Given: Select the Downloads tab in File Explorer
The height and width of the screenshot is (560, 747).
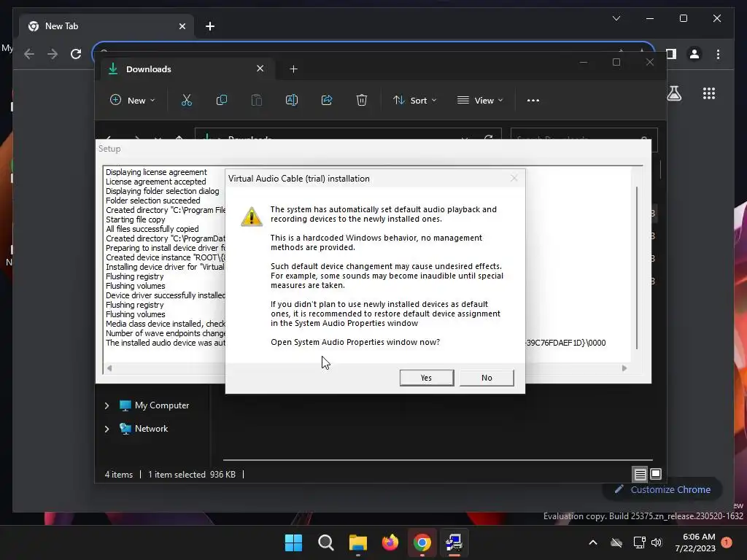Looking at the screenshot, I should [186, 69].
